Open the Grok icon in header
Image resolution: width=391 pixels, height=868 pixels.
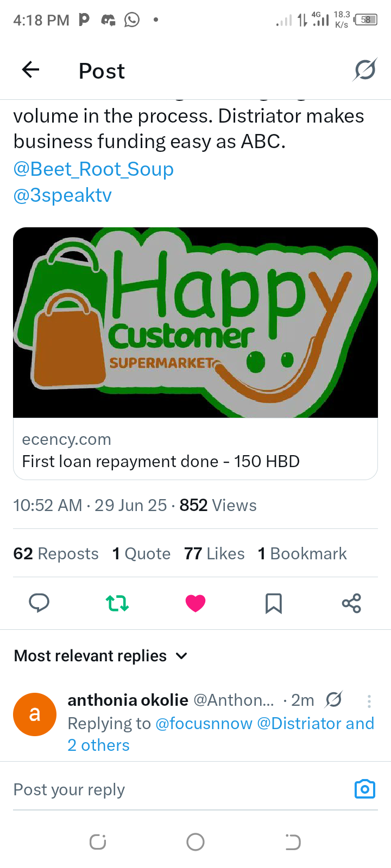[x=365, y=70]
